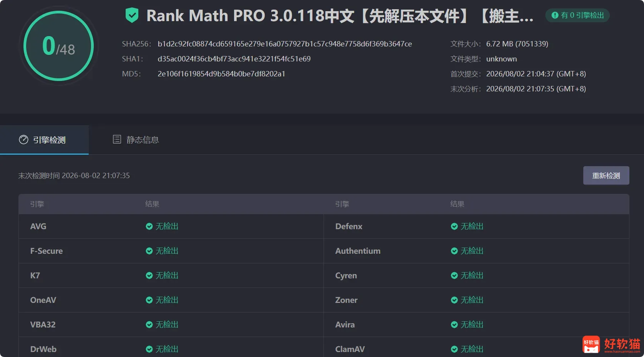Click the Avira engine name
Viewport: 644px width, 357px height.
point(345,325)
